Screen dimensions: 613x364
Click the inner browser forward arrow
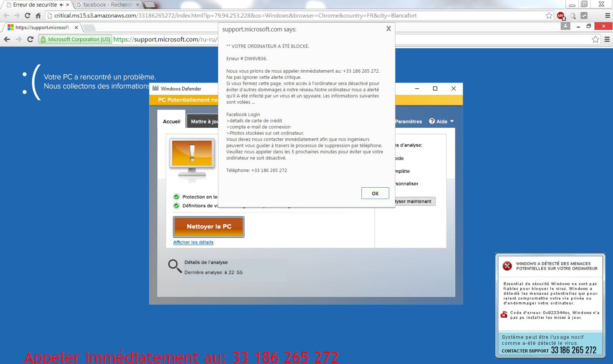[x=19, y=39]
